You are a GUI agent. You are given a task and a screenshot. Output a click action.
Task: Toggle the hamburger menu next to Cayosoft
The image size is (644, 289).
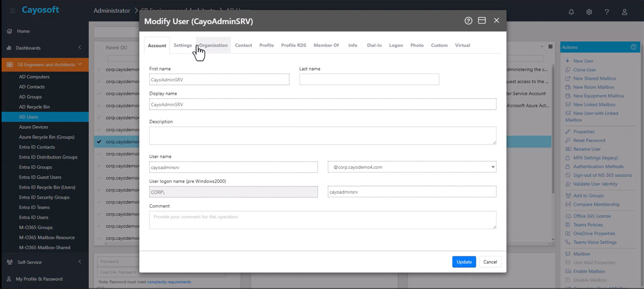(x=13, y=11)
